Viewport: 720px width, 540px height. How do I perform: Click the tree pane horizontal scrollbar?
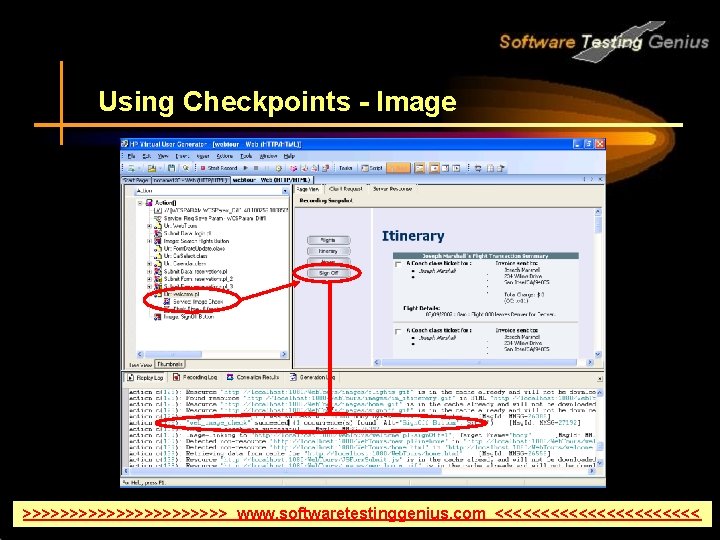[x=212, y=354]
